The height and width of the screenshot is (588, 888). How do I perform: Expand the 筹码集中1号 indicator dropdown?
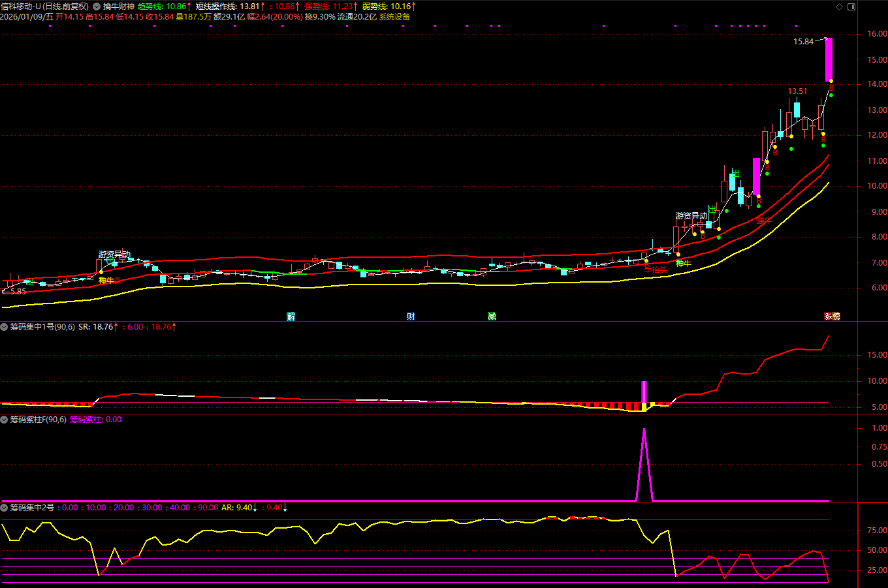[x=5, y=327]
